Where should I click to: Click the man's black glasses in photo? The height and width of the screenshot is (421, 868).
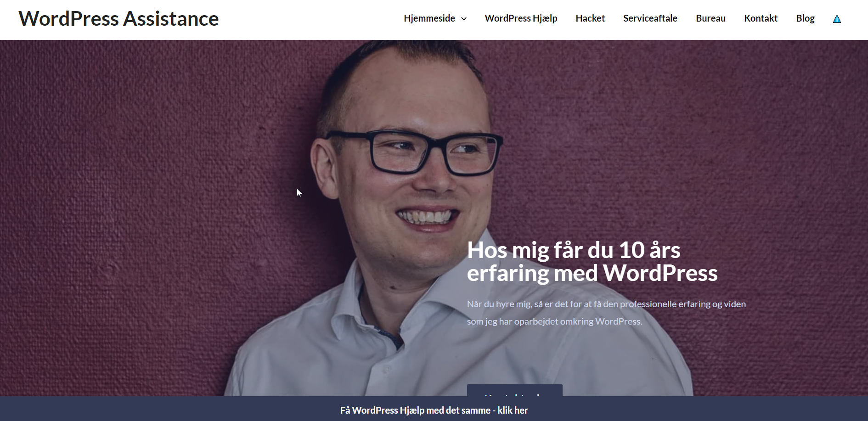tap(413, 152)
